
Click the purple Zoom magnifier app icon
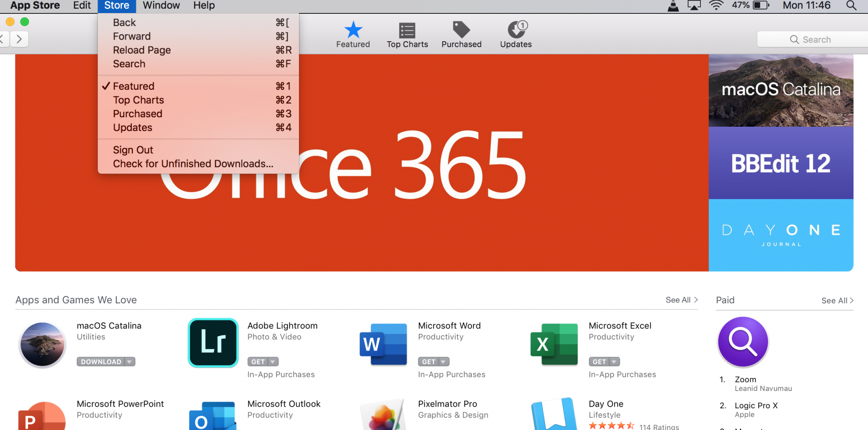point(743,342)
